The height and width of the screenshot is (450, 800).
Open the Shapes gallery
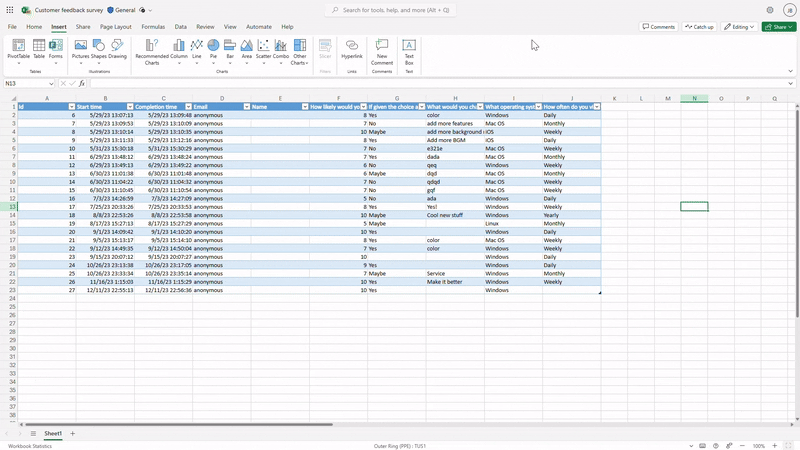coord(98,51)
